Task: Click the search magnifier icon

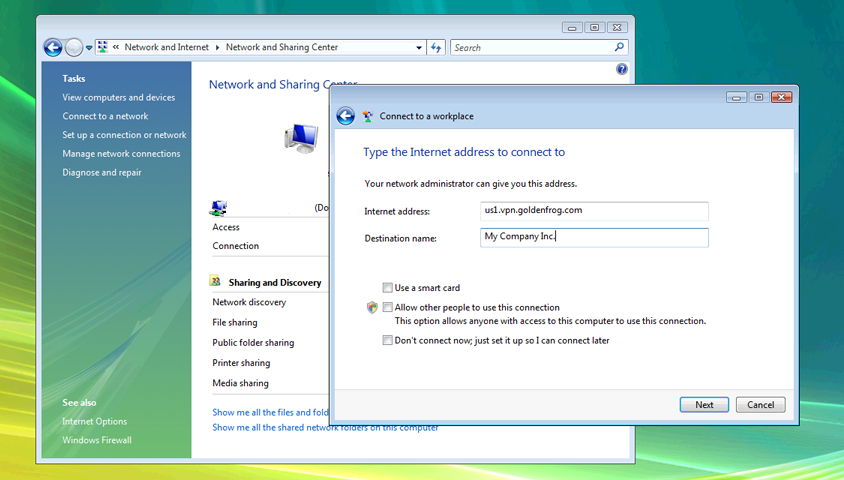Action: coord(620,47)
